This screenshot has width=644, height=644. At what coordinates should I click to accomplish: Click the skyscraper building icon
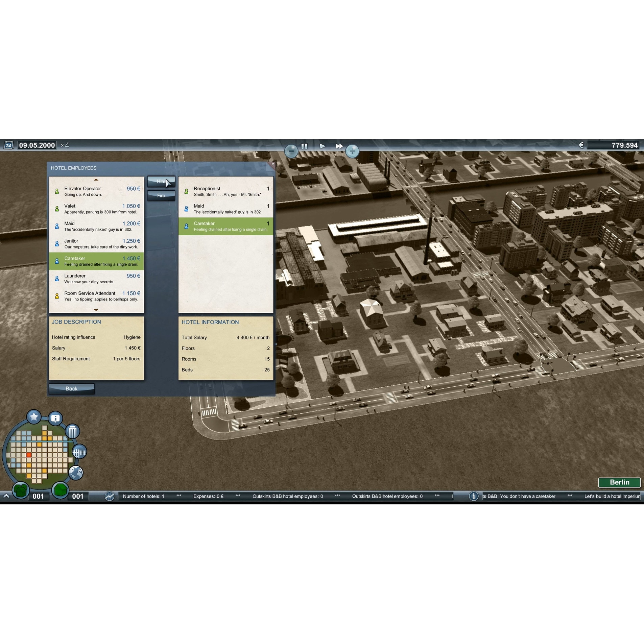pyautogui.click(x=72, y=431)
